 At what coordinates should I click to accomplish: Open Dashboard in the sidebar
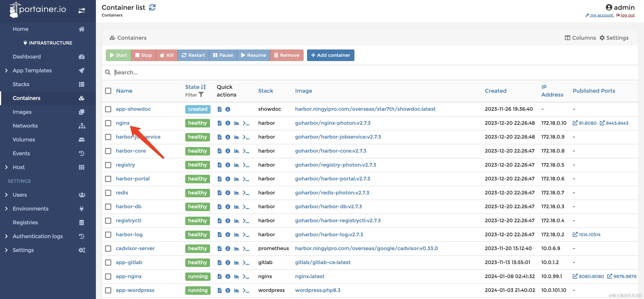pyautogui.click(x=48, y=57)
